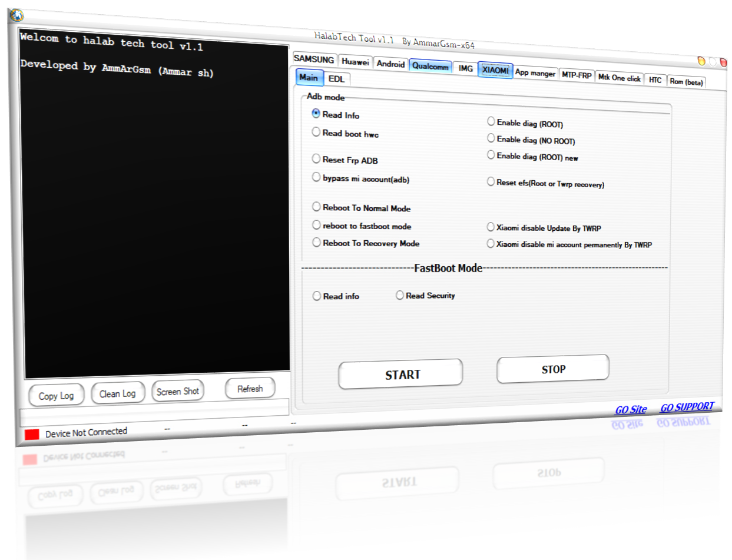Screen dimensions: 732x560
Task: Click 'Developed by AmmArGsm' log line
Action: (x=117, y=68)
